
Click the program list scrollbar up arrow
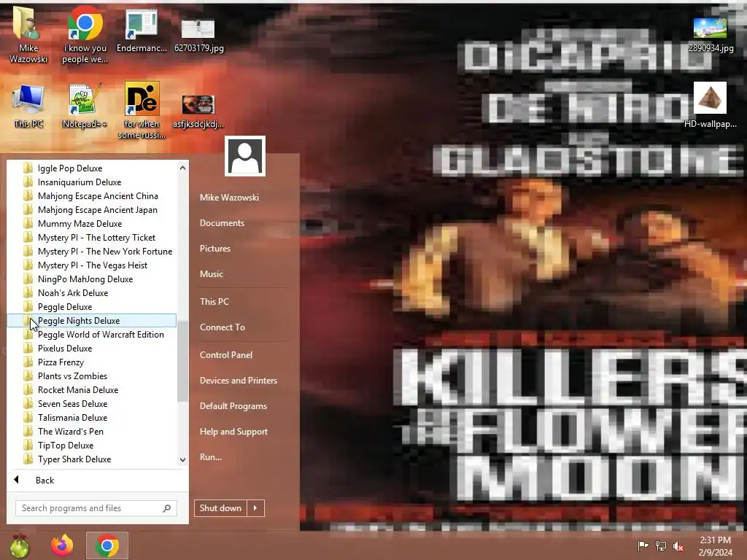click(182, 168)
